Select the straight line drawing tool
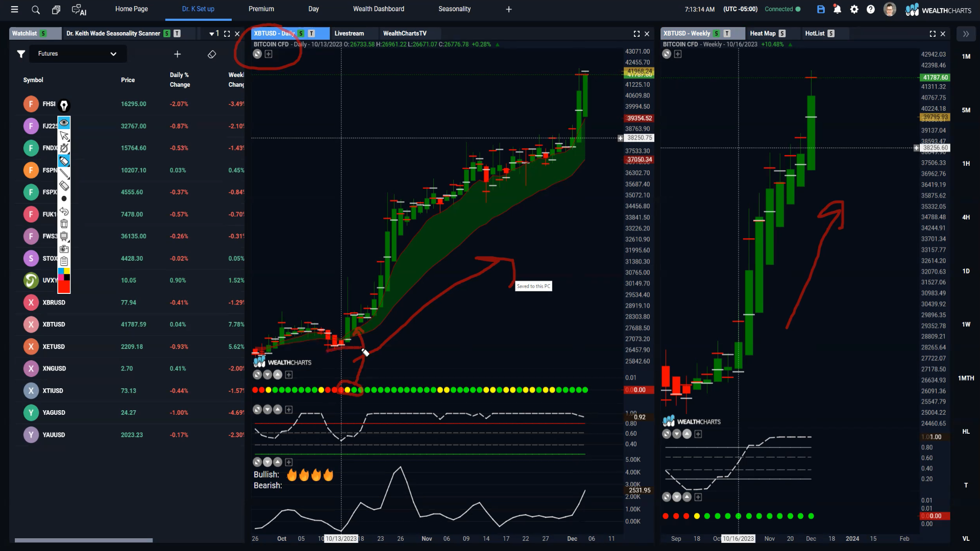Screen dimensions: 980x551 click(64, 173)
